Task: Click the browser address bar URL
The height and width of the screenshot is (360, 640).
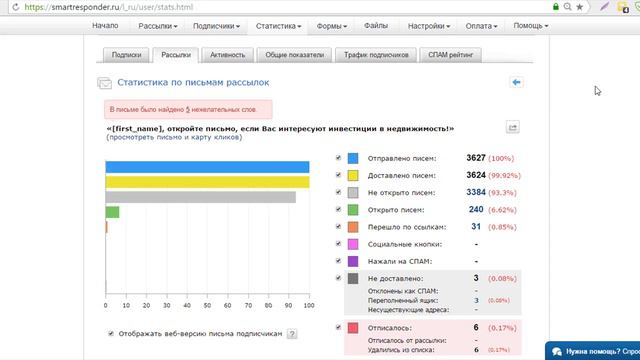Action: [x=109, y=7]
